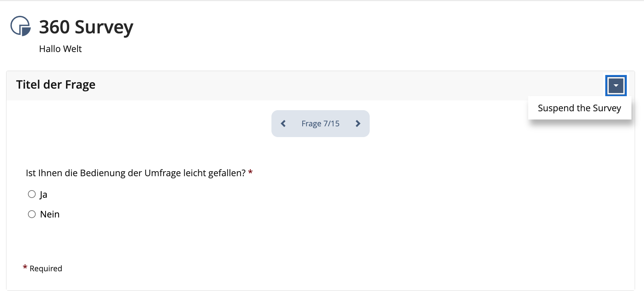This screenshot has height=305, width=644.
Task: Click the Titel der Frage heading
Action: pos(56,85)
